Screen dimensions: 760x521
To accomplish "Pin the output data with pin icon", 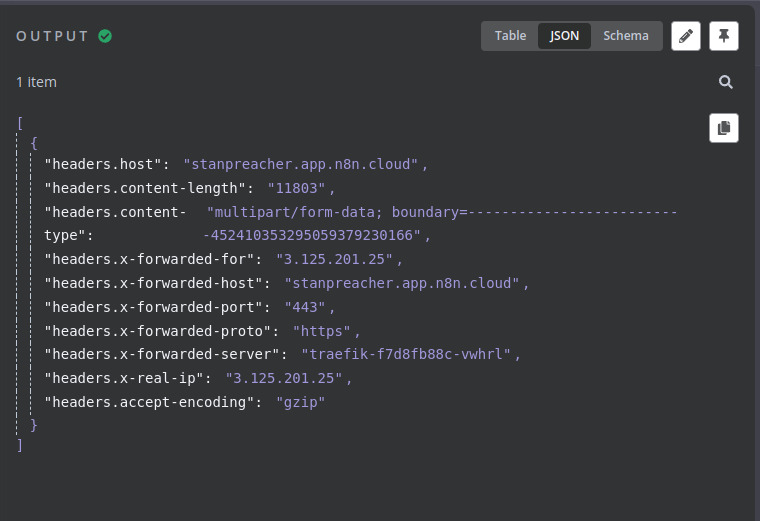I will 724,36.
